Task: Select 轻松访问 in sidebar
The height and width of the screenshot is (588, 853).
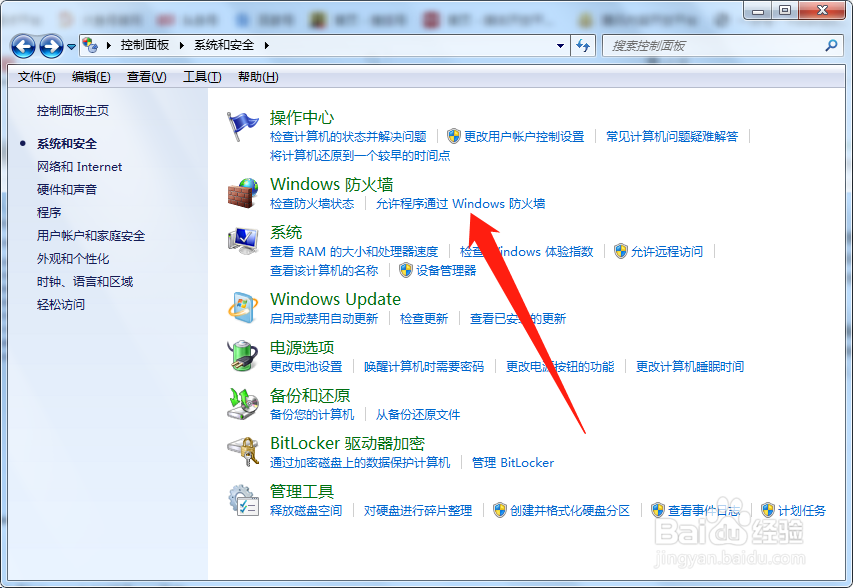Action: click(60, 304)
